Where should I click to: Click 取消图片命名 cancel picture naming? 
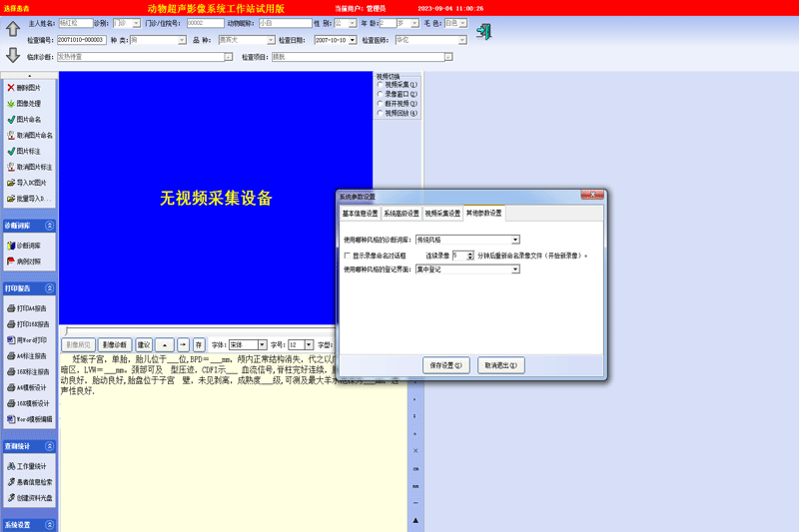pyautogui.click(x=30, y=135)
